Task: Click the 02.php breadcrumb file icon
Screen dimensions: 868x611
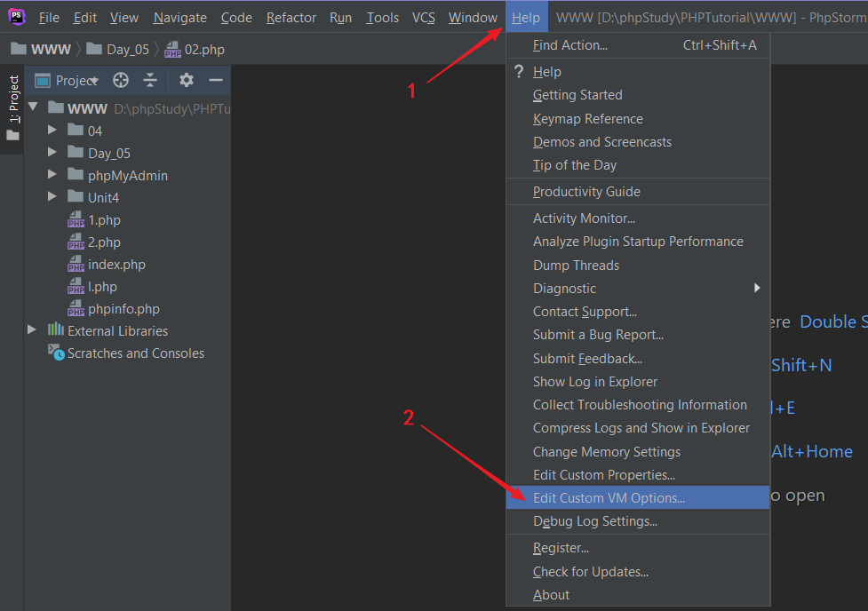Action: coord(172,49)
